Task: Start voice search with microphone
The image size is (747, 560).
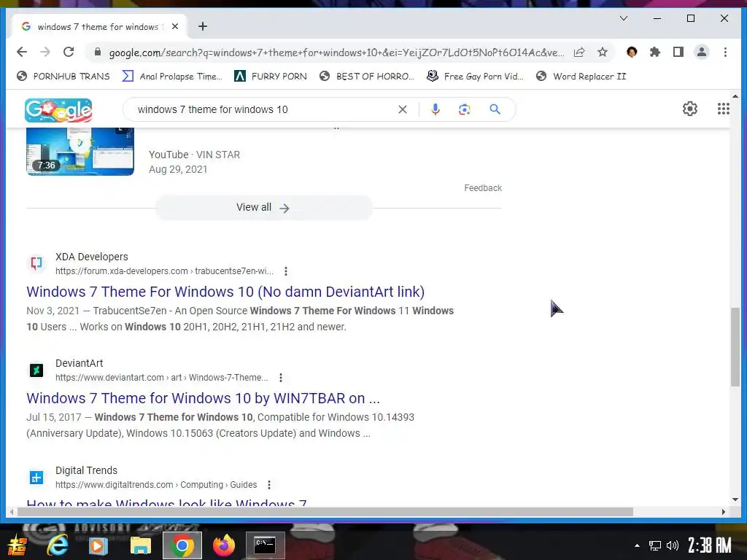Action: pyautogui.click(x=436, y=109)
